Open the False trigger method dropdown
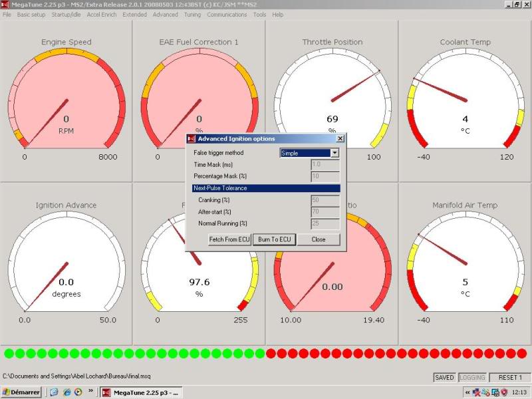This screenshot has height=399, width=532. pos(334,153)
